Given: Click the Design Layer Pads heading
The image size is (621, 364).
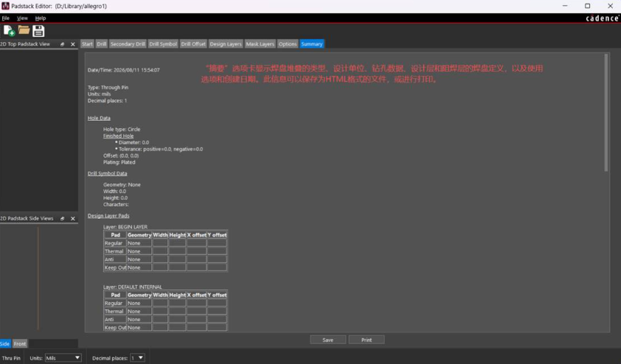Looking at the screenshot, I should coord(108,216).
